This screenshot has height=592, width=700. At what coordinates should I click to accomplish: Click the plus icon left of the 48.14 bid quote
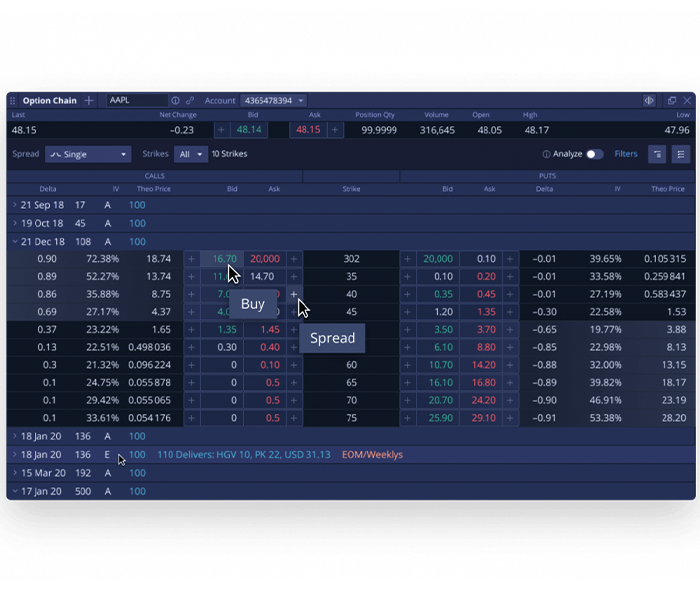pyautogui.click(x=221, y=130)
